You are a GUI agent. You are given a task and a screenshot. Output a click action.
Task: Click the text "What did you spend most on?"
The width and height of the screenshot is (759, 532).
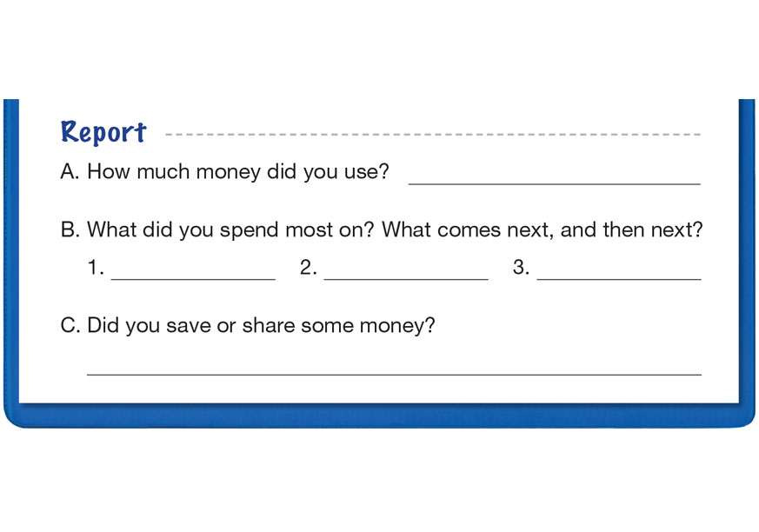[231, 230]
